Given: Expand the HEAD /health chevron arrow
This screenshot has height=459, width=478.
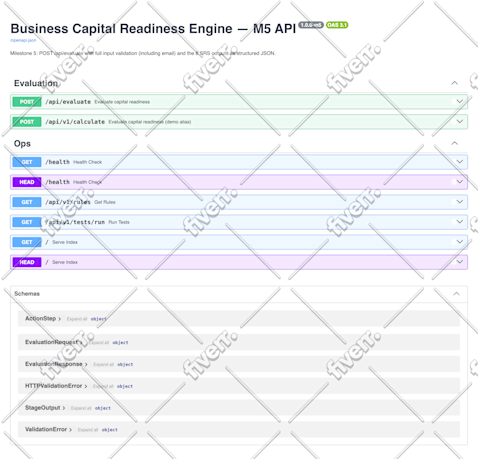Looking at the screenshot, I should pos(460,182).
